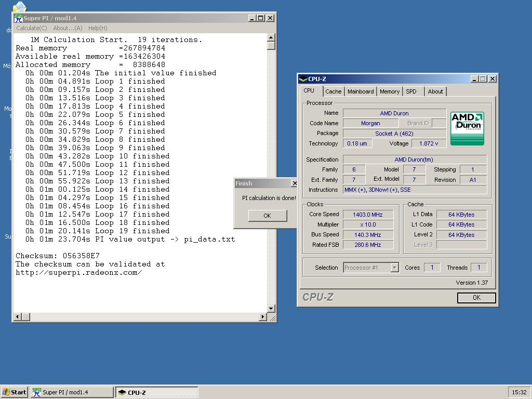Viewport: 532px width, 399px height.
Task: Click the AMD Duron logo image
Action: pyautogui.click(x=467, y=129)
